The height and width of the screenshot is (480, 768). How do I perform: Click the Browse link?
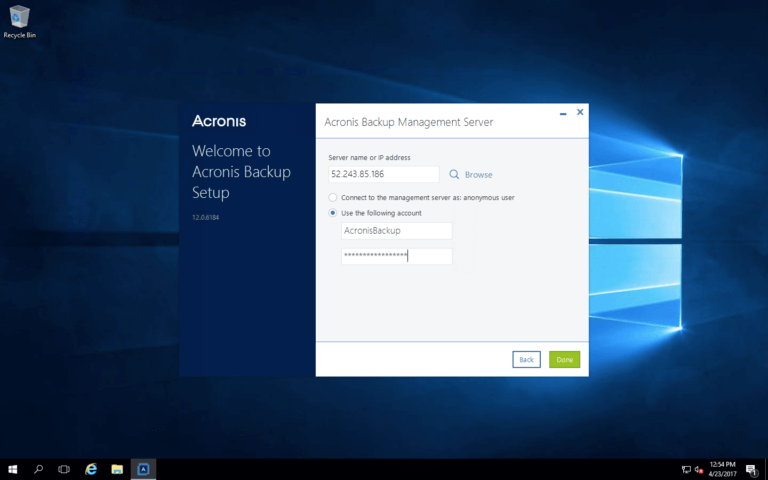(479, 174)
